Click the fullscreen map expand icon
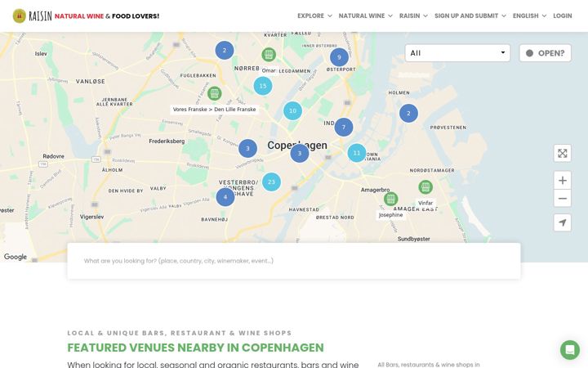 tap(562, 153)
